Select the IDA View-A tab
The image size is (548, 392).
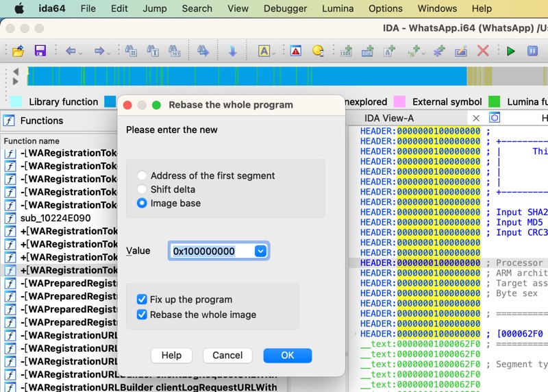(389, 118)
